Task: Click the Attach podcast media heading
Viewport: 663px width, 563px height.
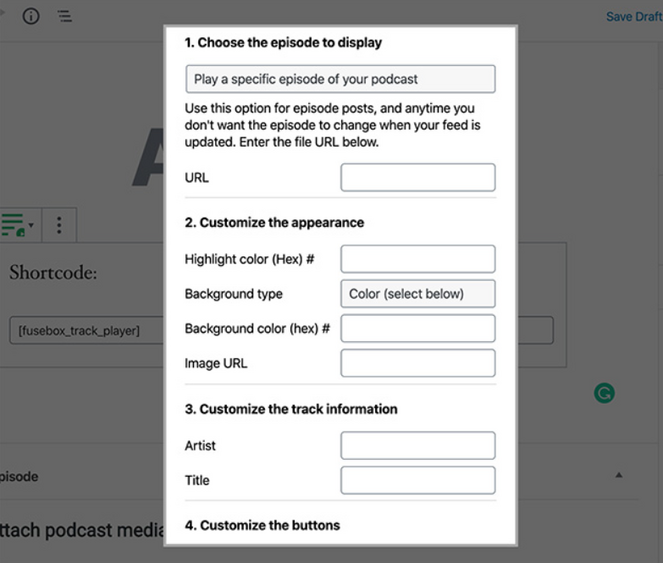Action: coord(80,529)
